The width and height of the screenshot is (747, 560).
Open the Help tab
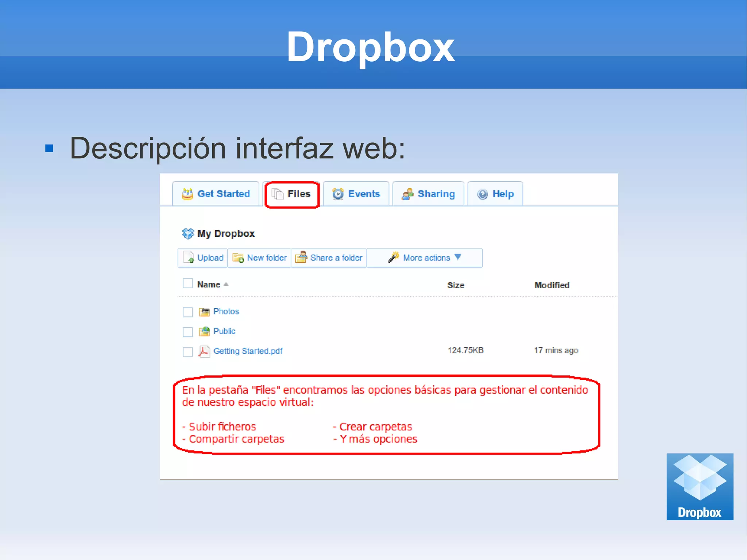pyautogui.click(x=495, y=194)
